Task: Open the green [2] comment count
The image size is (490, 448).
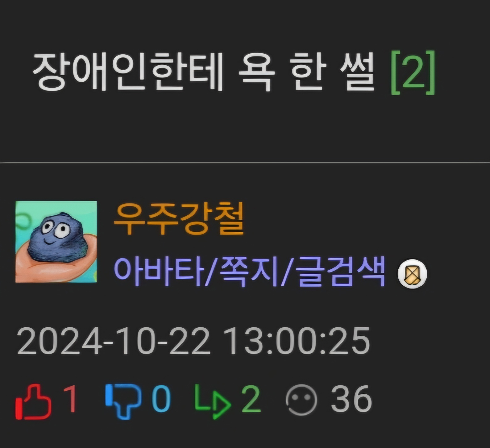Action: pyautogui.click(x=413, y=73)
